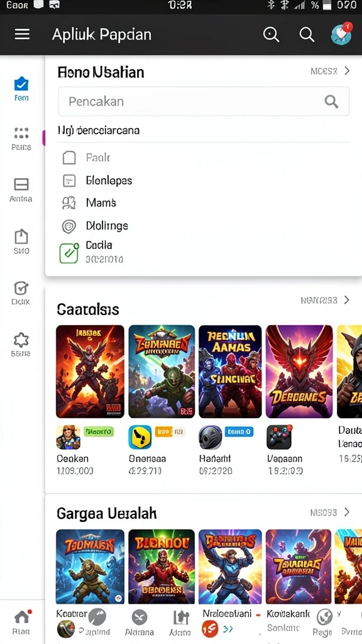This screenshot has height=644, width=362.
Task: Tap the magnifier icon next to avatar
Action: pos(307,35)
